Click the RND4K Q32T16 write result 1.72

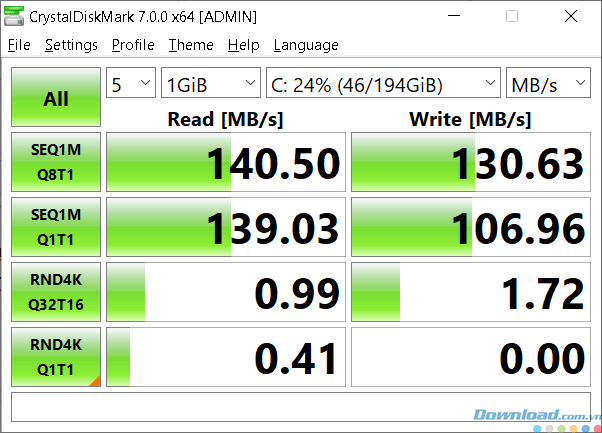pyautogui.click(x=471, y=292)
